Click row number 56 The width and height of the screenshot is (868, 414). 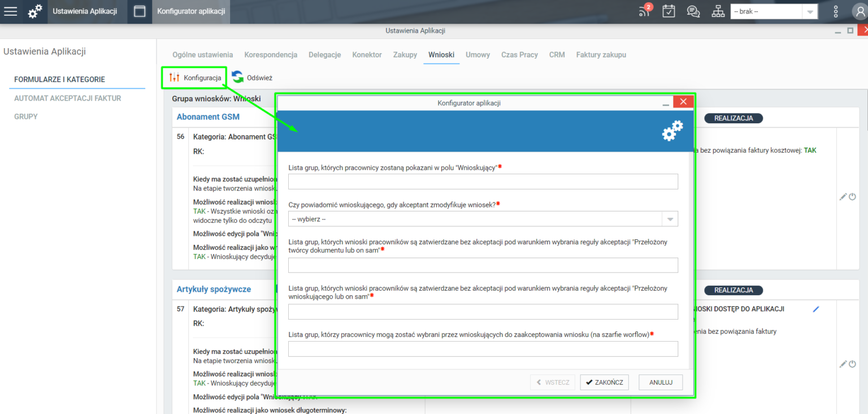coord(181,137)
